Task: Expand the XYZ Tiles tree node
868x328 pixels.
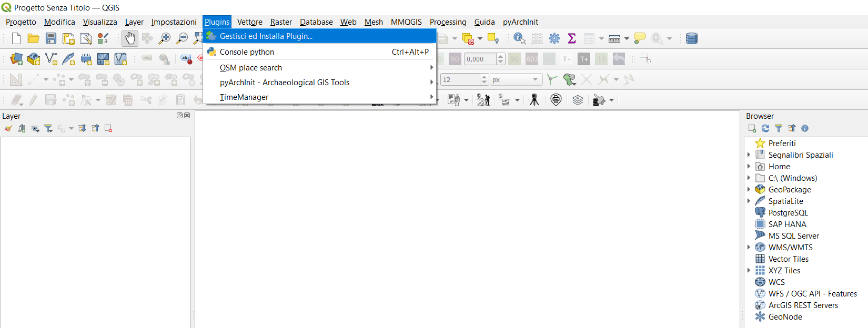Action: pos(749,270)
